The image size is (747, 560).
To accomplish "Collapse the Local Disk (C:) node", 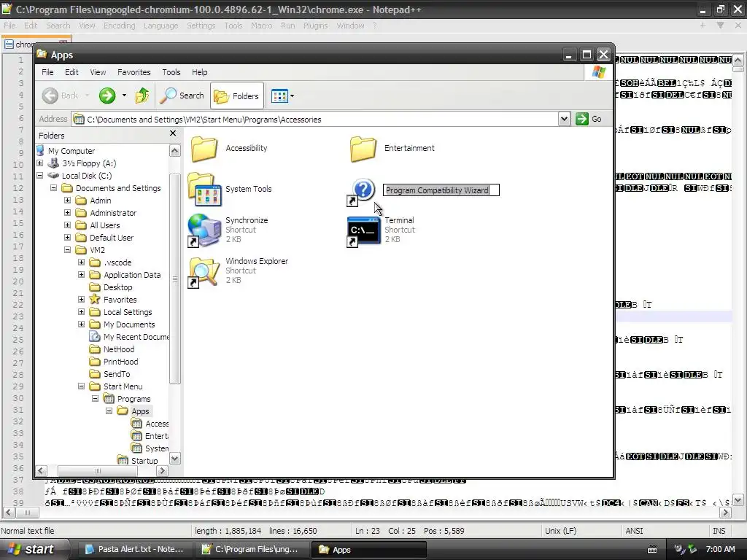I will [x=40, y=176].
